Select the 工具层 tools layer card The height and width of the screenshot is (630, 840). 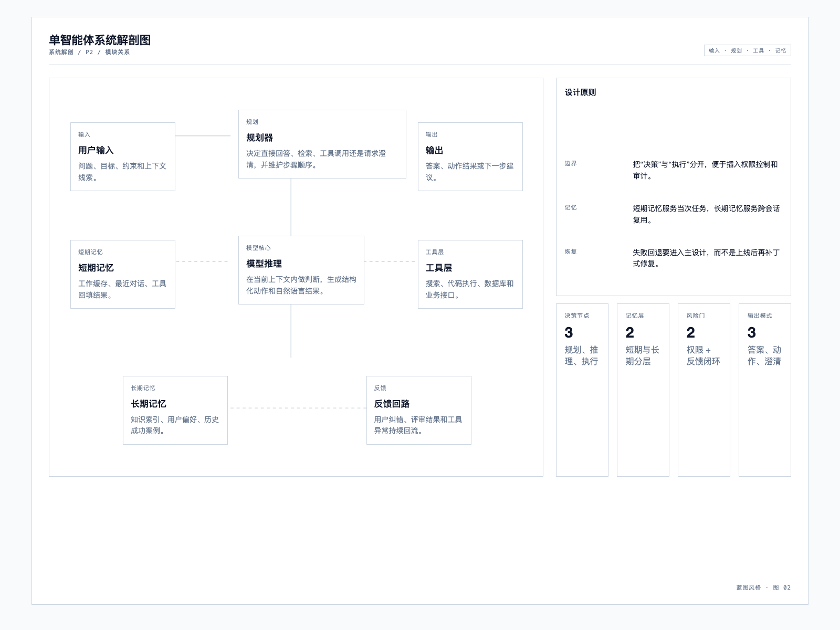click(x=470, y=274)
